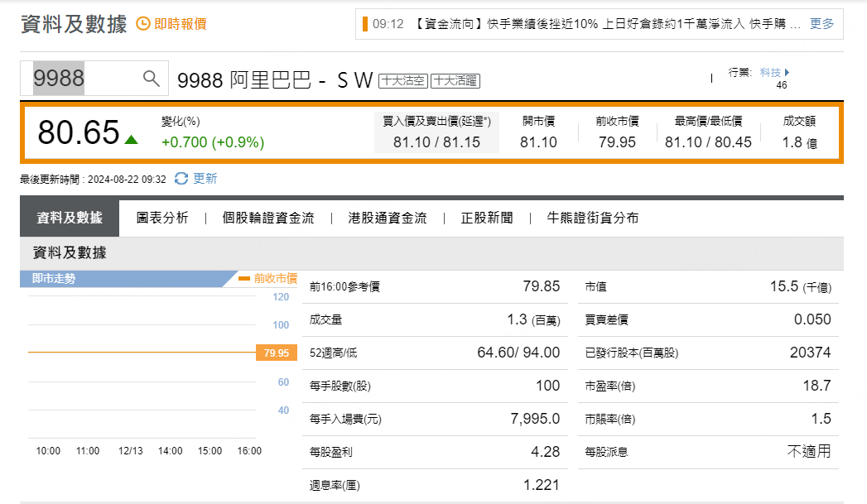867x504 pixels.
Task: Click the 前收市價 chart legend
Action: pos(268,278)
